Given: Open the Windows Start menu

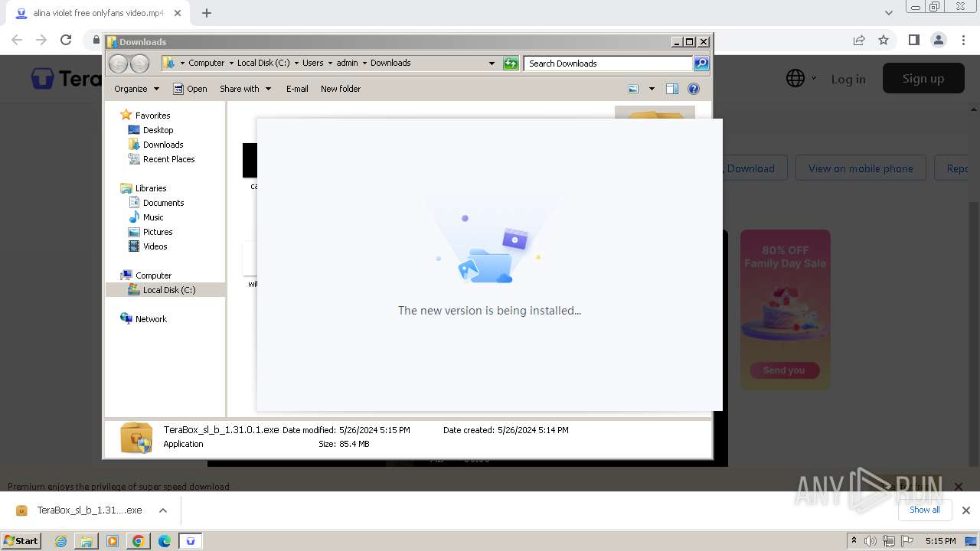Looking at the screenshot, I should 21,541.
